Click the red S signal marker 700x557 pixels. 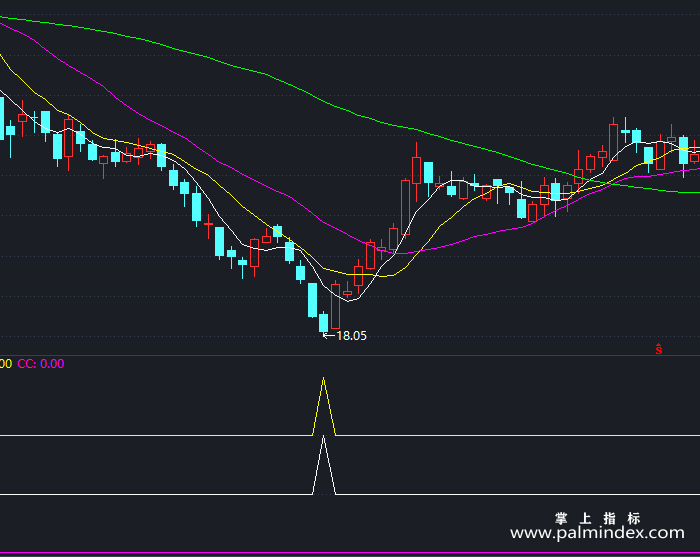click(659, 349)
